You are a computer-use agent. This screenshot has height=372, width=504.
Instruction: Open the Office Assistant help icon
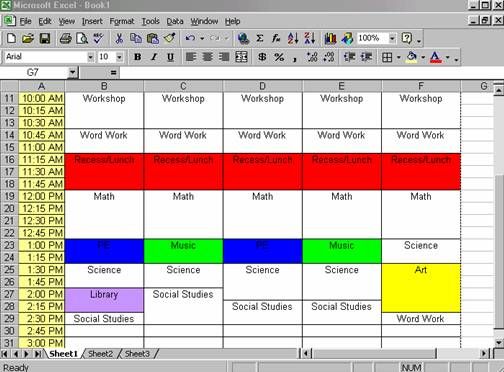pyautogui.click(x=407, y=38)
